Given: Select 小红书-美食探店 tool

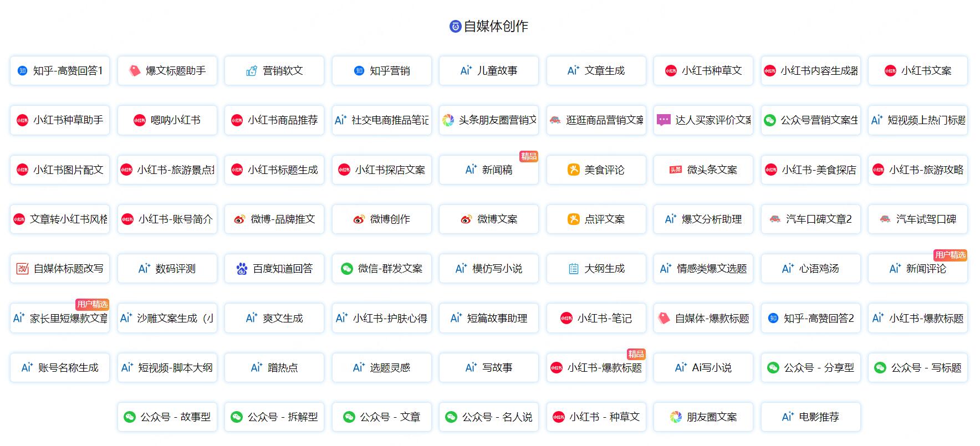Looking at the screenshot, I should pyautogui.click(x=810, y=170).
